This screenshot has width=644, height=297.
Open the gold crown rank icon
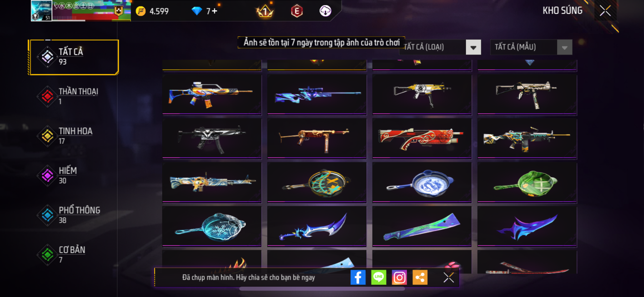(265, 11)
